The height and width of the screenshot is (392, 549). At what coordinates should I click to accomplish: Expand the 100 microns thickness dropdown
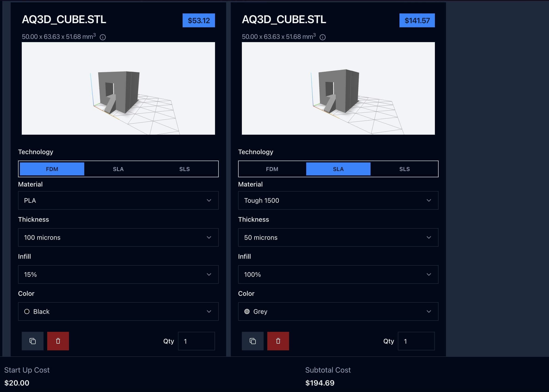coord(118,237)
